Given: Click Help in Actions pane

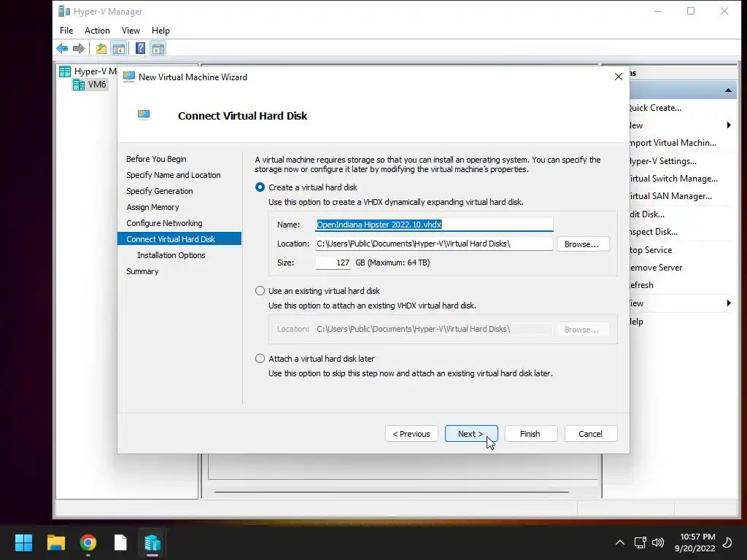Looking at the screenshot, I should click(636, 322).
